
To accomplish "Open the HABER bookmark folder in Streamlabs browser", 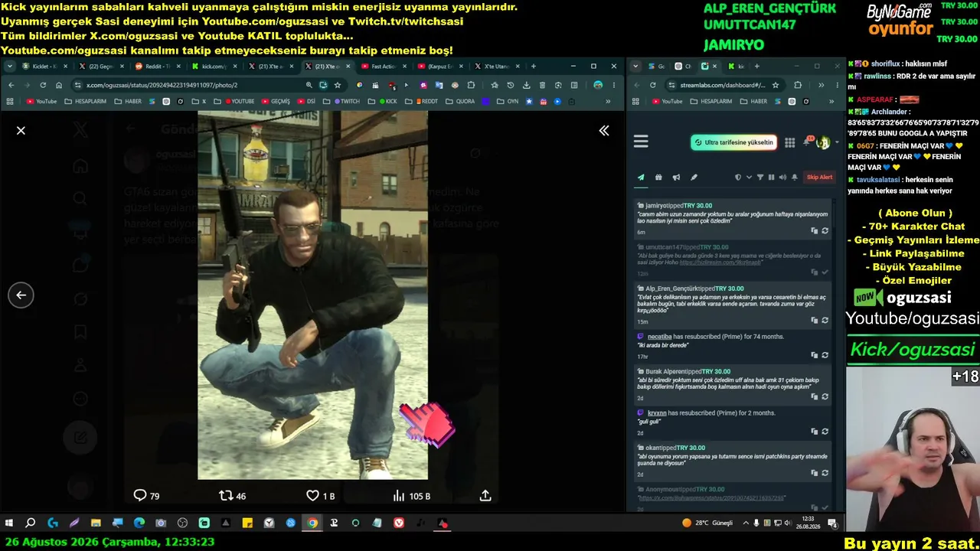I will tap(753, 101).
